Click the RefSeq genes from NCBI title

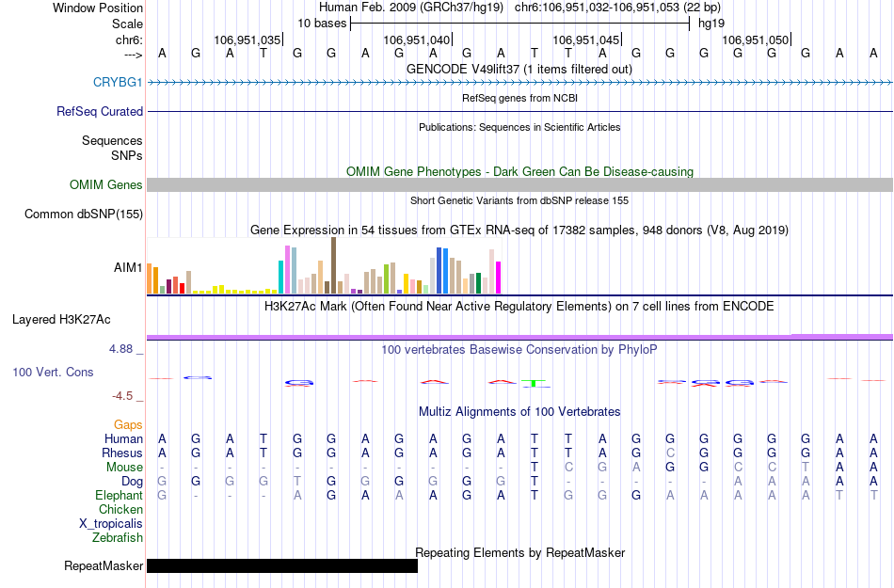[519, 98]
